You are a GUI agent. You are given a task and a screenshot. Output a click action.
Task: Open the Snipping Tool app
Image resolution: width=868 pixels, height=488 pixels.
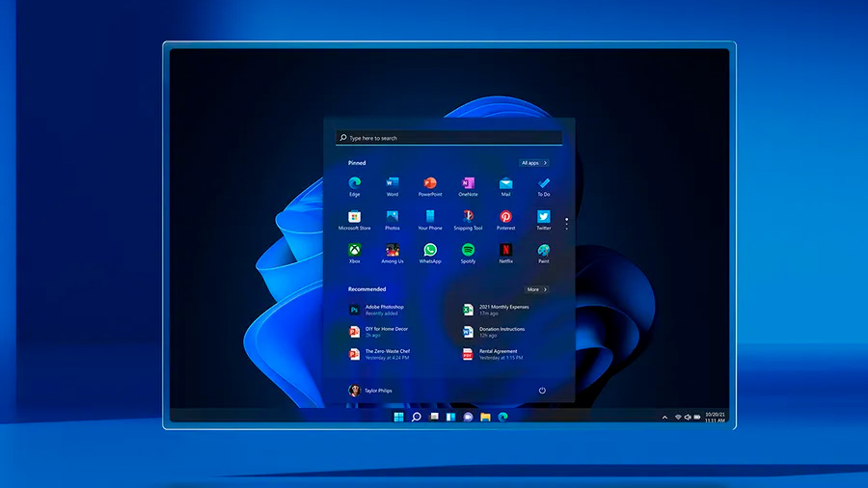point(468,217)
